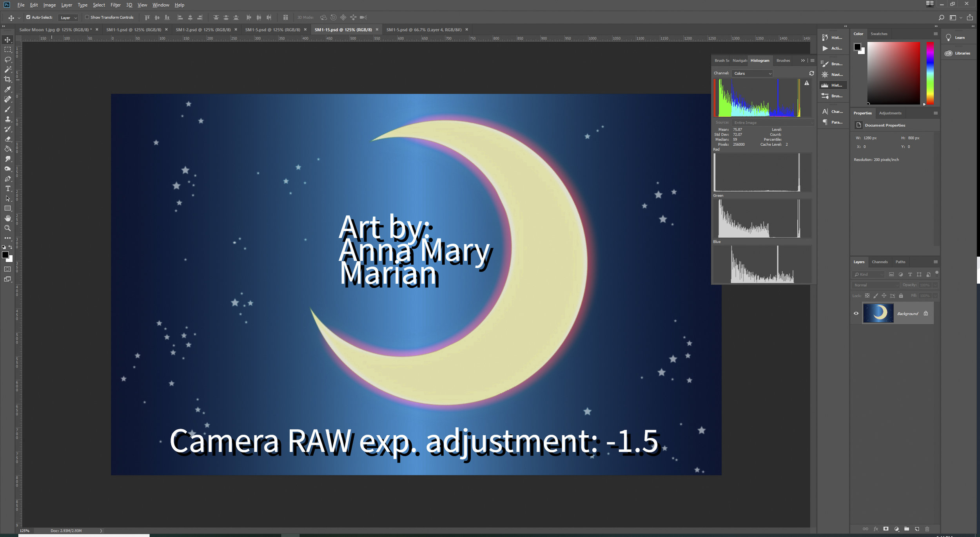Open the Filter menu
The height and width of the screenshot is (537, 980).
point(115,5)
